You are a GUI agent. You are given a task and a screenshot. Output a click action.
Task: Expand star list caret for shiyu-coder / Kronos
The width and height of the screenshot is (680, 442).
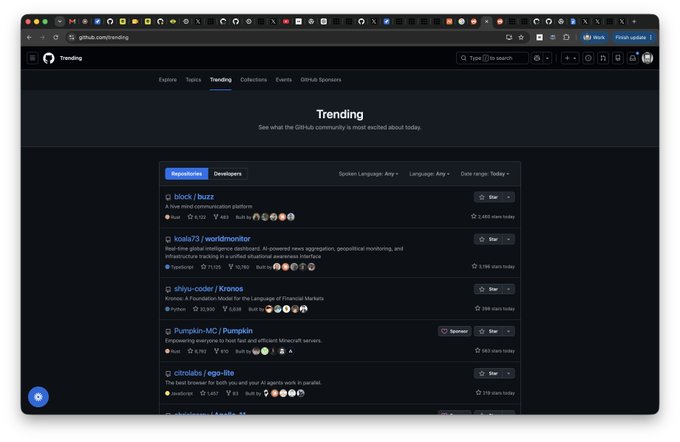click(509, 289)
